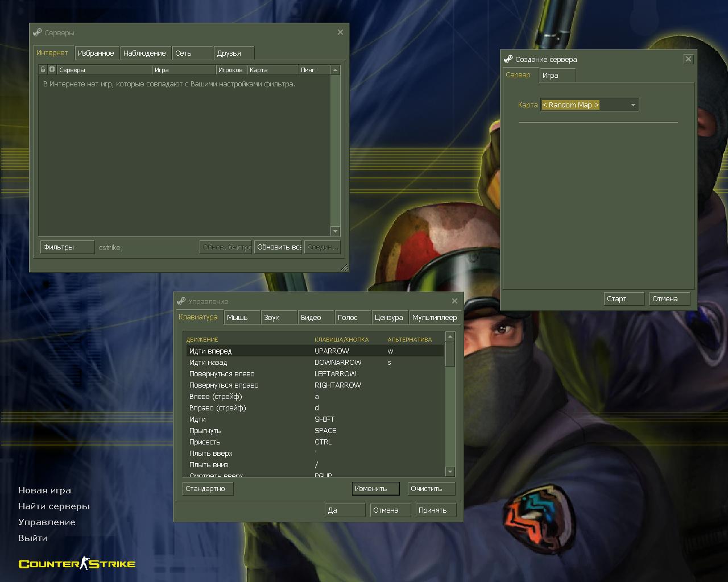Image resolution: width=728 pixels, height=582 pixels.
Task: Click Новая игра in main menu
Action: click(44, 490)
